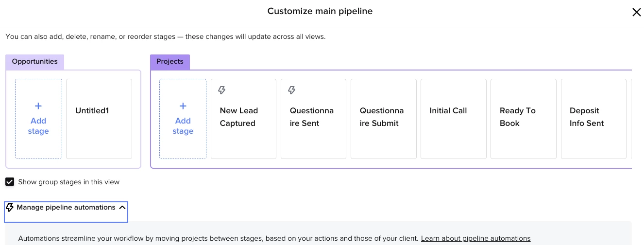
Task: Select the Deposit Info Sent stage card
Action: coord(593,119)
